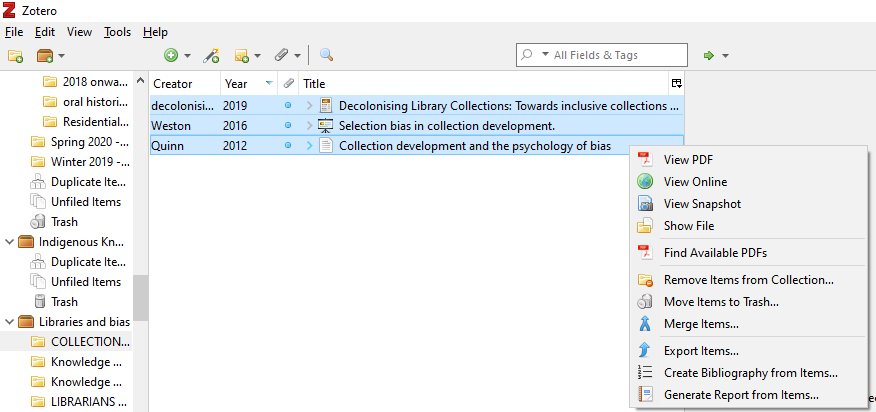876x412 pixels.
Task: Open the View menu
Action: [79, 32]
